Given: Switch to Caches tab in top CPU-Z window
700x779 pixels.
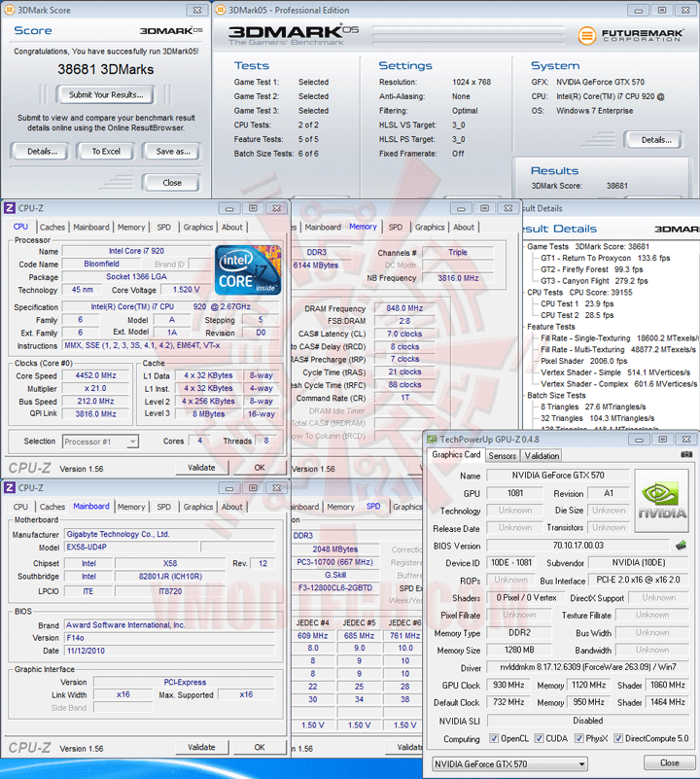Looking at the screenshot, I should (x=52, y=227).
